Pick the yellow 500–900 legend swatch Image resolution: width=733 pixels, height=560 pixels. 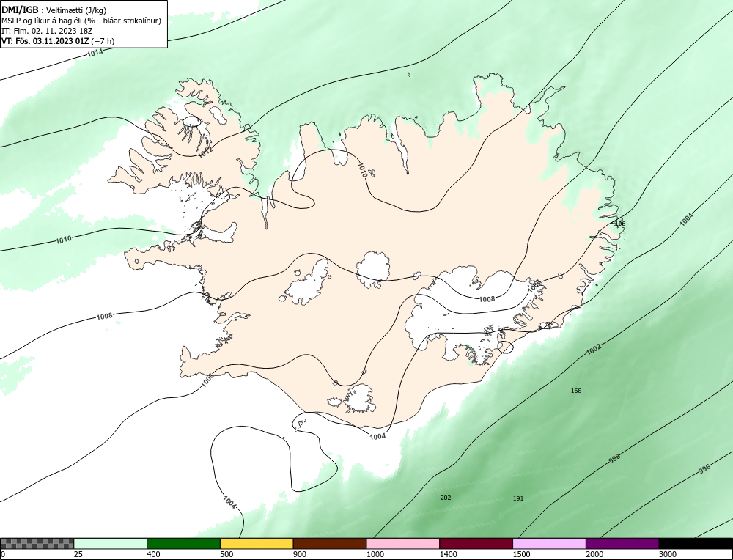[257, 543]
